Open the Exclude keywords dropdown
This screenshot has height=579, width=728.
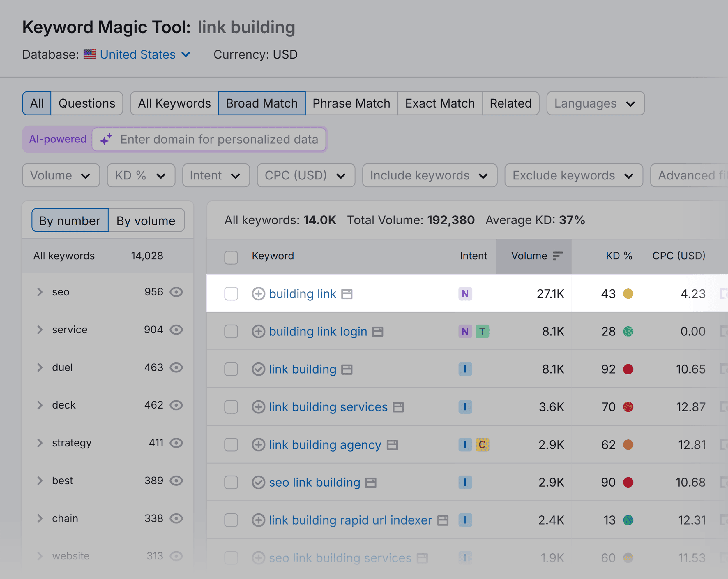pos(574,175)
